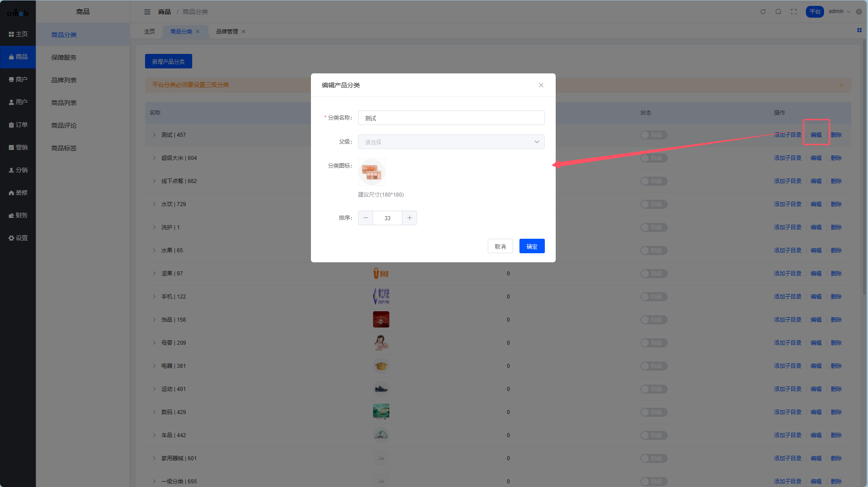Toggle fullscreen mode icon

coord(794,12)
